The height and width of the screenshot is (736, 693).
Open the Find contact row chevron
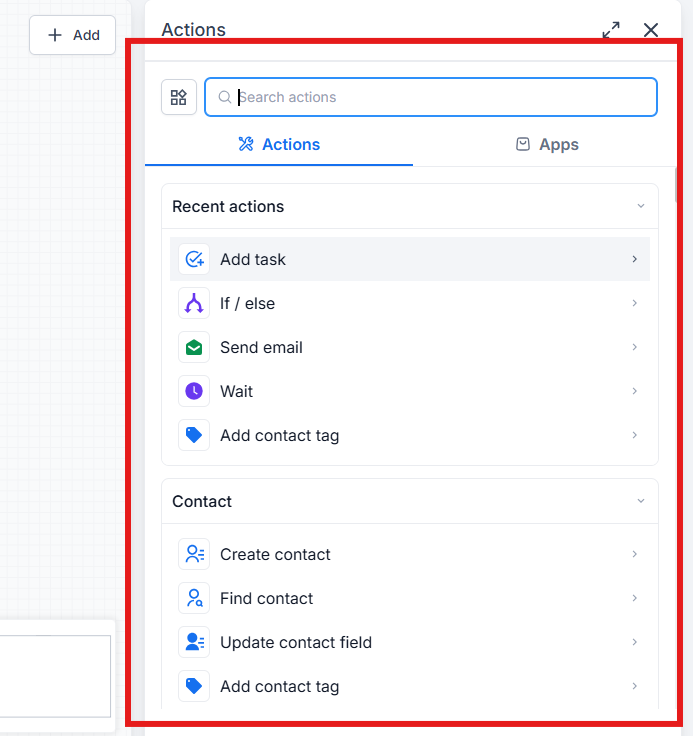634,598
